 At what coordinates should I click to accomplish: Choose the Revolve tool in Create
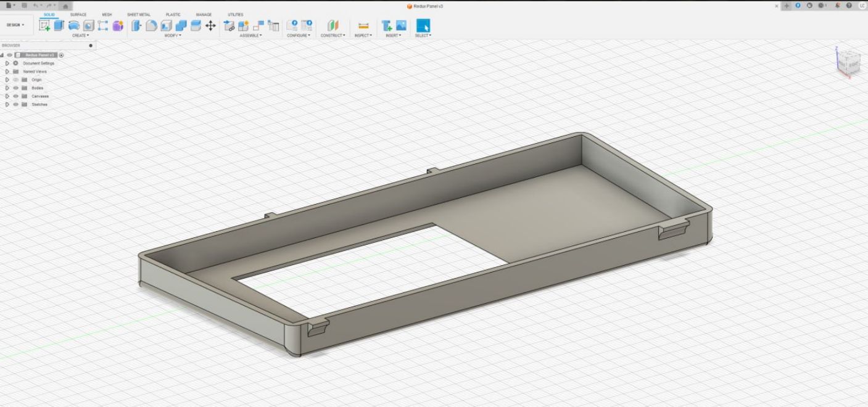coord(73,25)
